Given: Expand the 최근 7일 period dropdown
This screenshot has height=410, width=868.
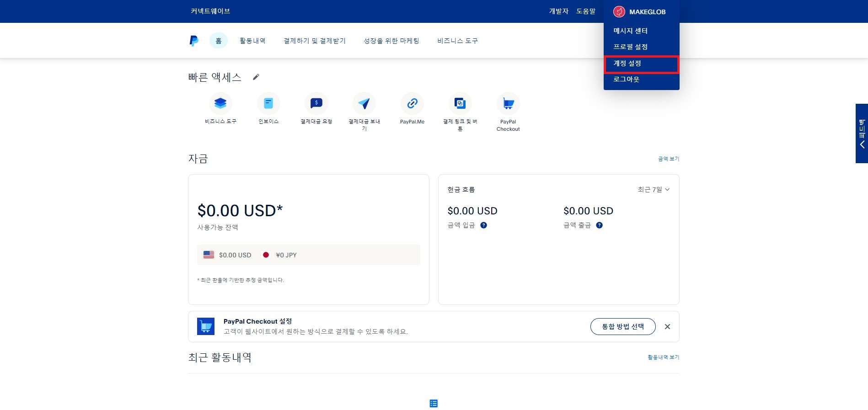Looking at the screenshot, I should [654, 190].
